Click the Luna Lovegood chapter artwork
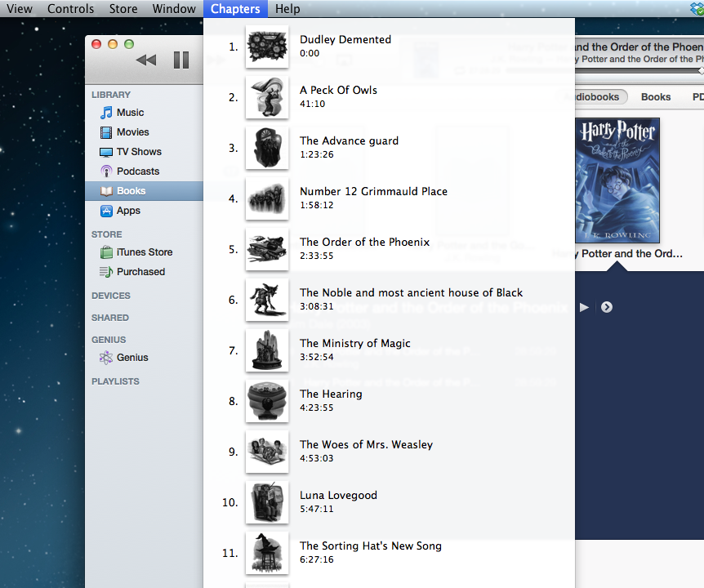Viewport: 704px width, 588px height. [x=267, y=502]
